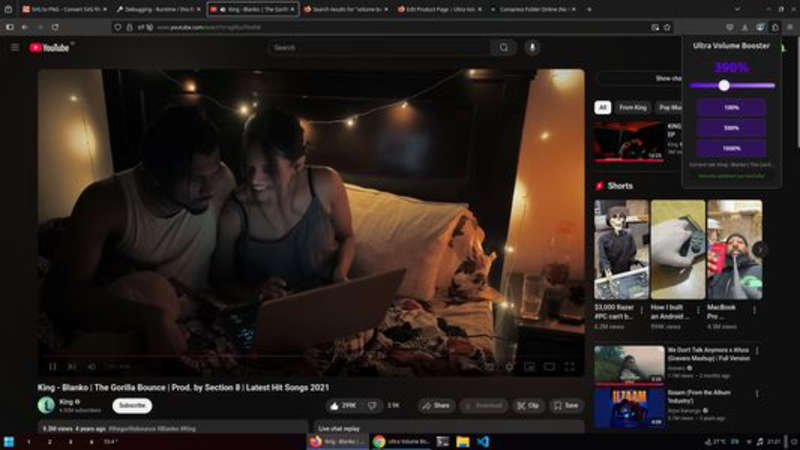
Task: Open the We Don't Talk Anymore video thumbnail
Action: (x=629, y=365)
